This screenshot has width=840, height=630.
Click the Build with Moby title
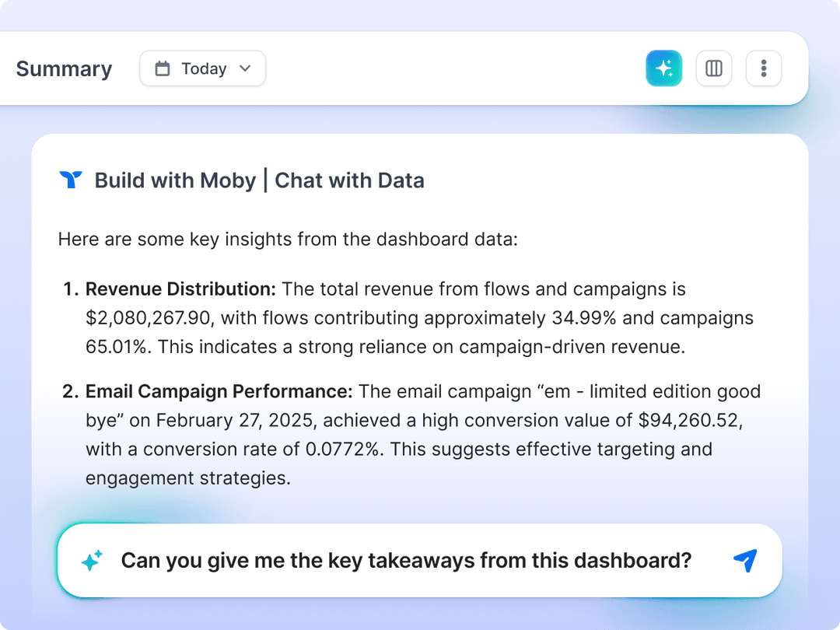[x=259, y=180]
